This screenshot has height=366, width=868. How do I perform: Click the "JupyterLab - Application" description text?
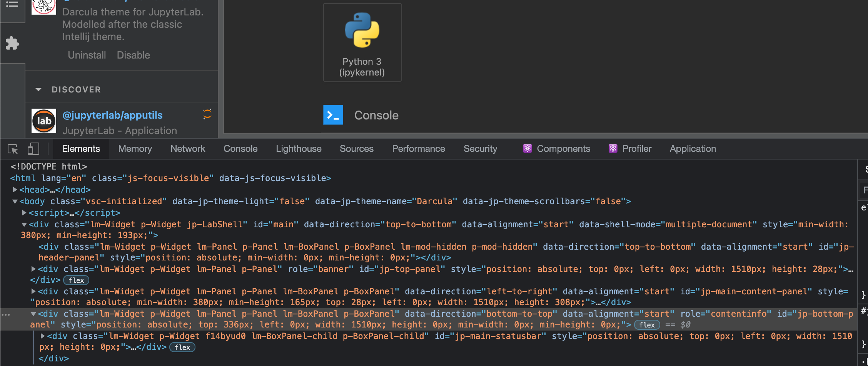pyautogui.click(x=120, y=131)
